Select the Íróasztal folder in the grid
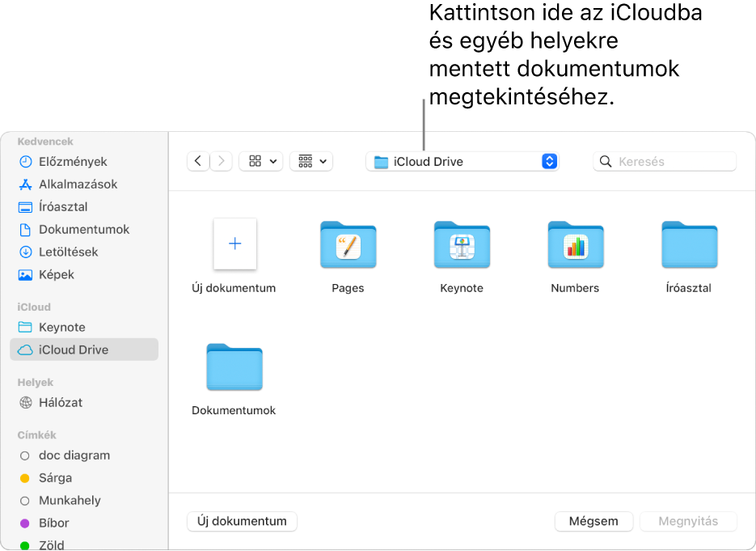Screen dimensions: 756x551 tap(690, 244)
